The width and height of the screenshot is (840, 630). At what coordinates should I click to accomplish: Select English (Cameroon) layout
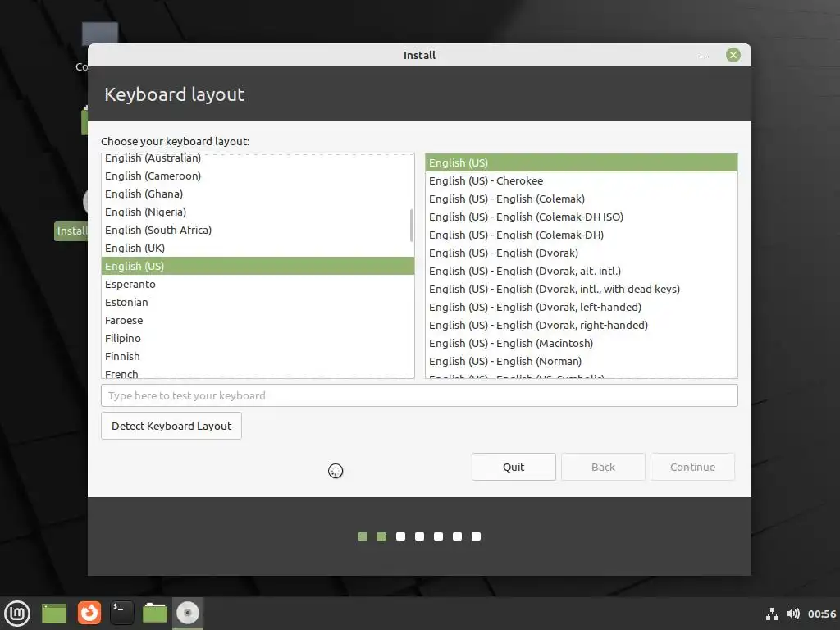click(x=258, y=176)
